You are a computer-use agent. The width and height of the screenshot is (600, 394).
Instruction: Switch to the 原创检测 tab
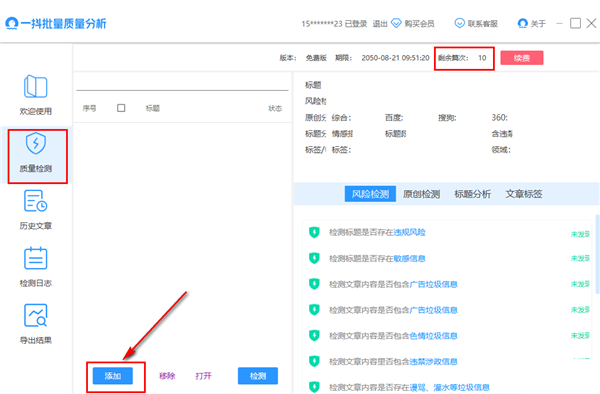[x=421, y=194]
